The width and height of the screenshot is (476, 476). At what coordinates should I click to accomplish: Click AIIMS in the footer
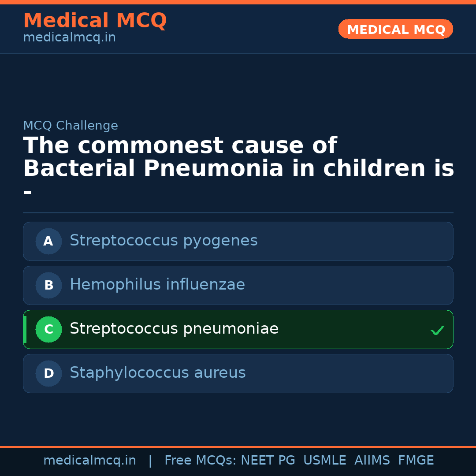(372, 461)
